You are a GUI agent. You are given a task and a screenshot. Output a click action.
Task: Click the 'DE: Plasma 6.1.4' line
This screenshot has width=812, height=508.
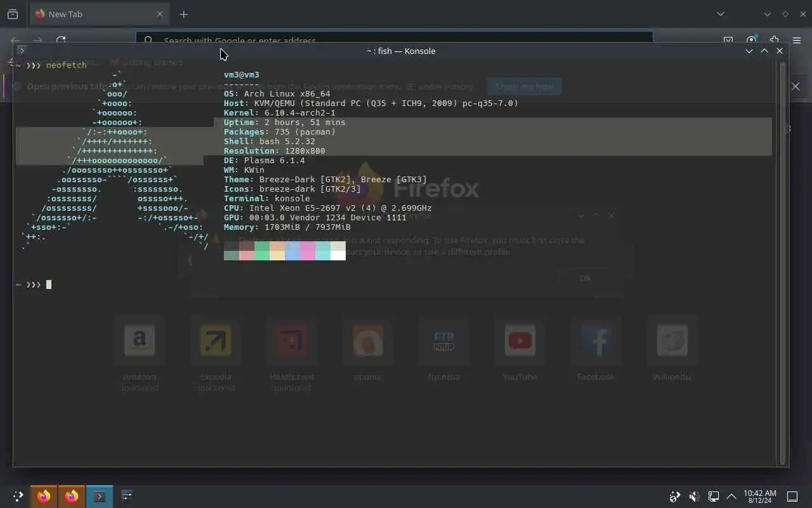[265, 161]
